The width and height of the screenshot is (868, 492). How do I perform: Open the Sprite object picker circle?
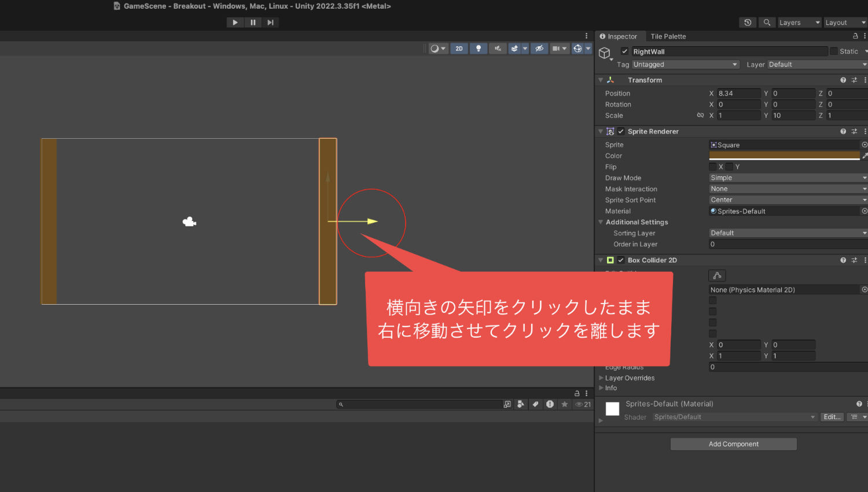(865, 145)
